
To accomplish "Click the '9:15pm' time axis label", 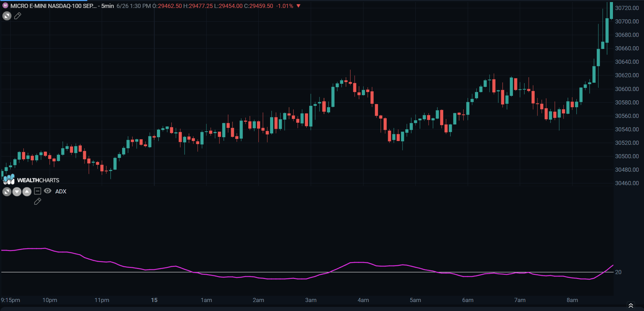I will (10, 300).
